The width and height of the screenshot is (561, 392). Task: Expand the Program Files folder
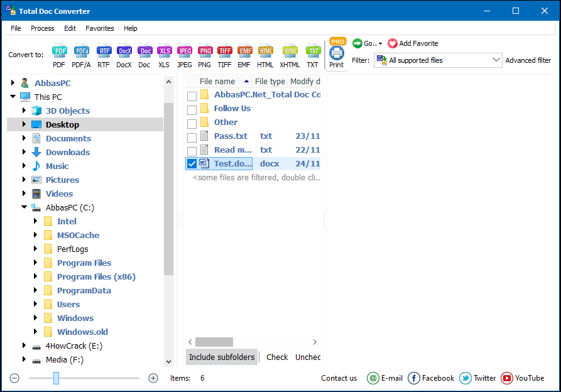pos(35,262)
